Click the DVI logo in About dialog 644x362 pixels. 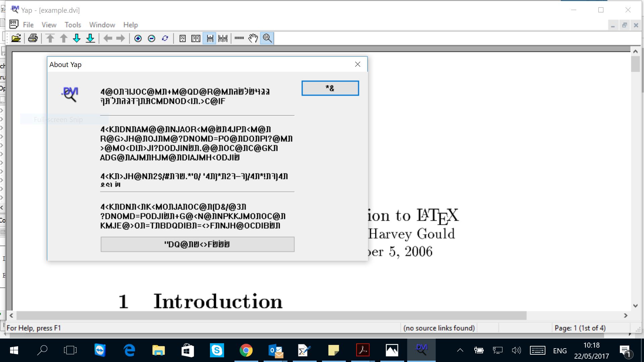(70, 95)
